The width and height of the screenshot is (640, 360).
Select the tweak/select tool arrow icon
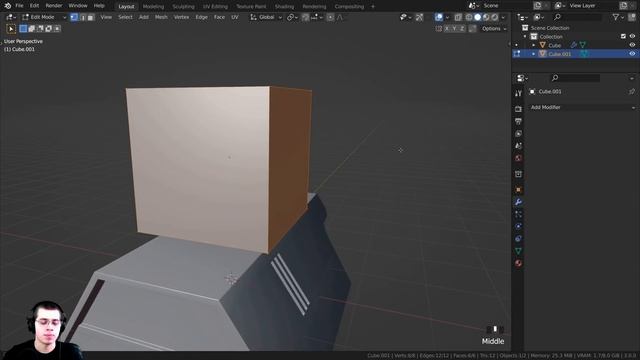click(11, 29)
